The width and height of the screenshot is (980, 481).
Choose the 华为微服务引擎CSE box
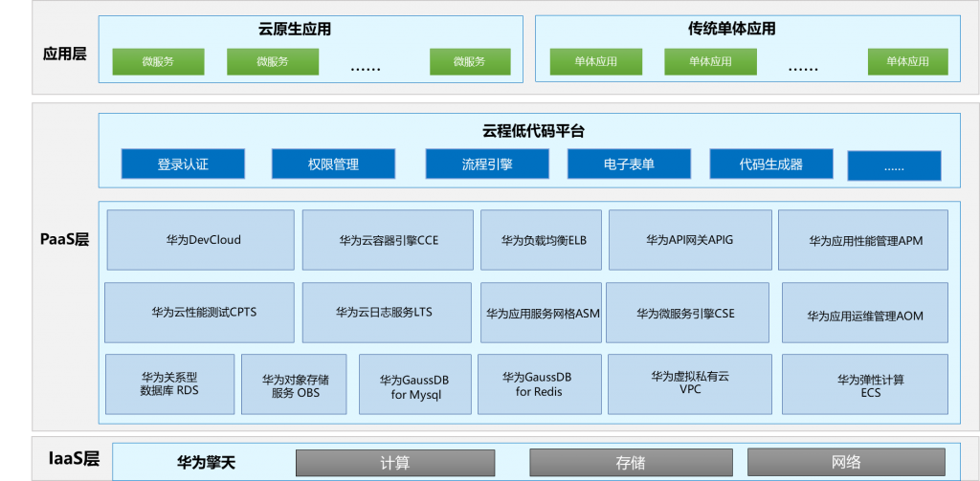685,313
